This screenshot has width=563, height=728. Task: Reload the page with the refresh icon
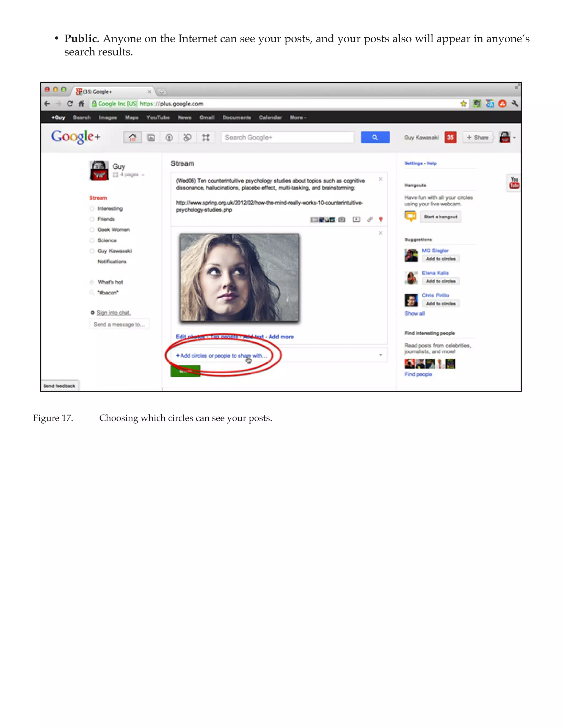click(x=70, y=104)
